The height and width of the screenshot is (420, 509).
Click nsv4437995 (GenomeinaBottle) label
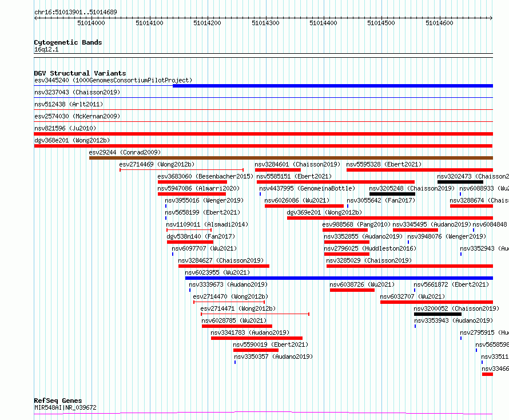[x=307, y=188]
